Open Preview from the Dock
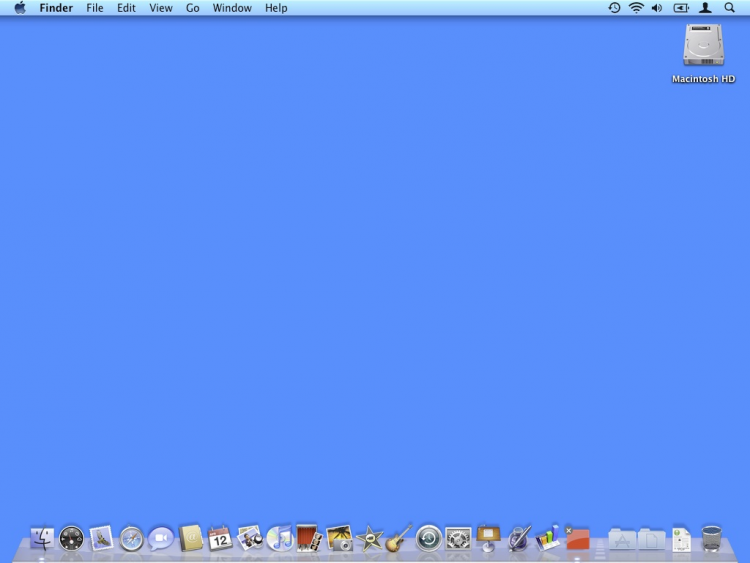 (x=250, y=539)
